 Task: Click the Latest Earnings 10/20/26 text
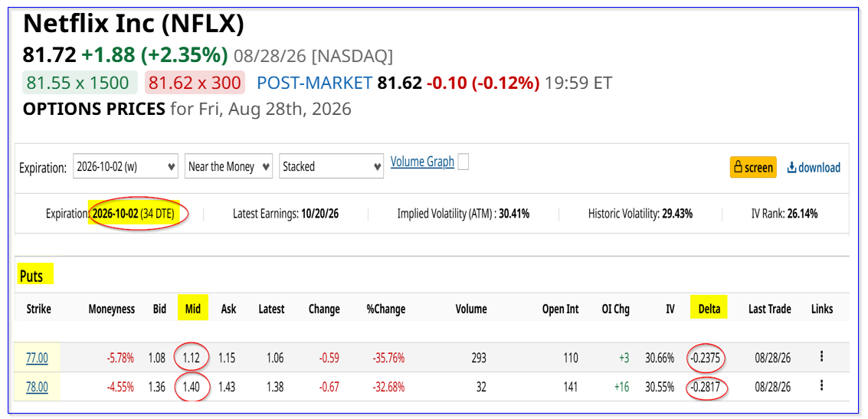point(286,214)
